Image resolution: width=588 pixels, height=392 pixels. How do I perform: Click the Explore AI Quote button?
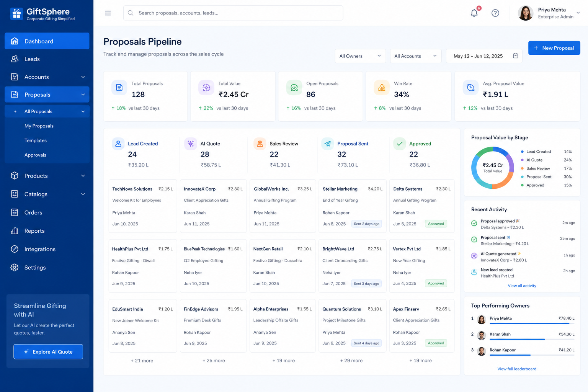coord(48,352)
